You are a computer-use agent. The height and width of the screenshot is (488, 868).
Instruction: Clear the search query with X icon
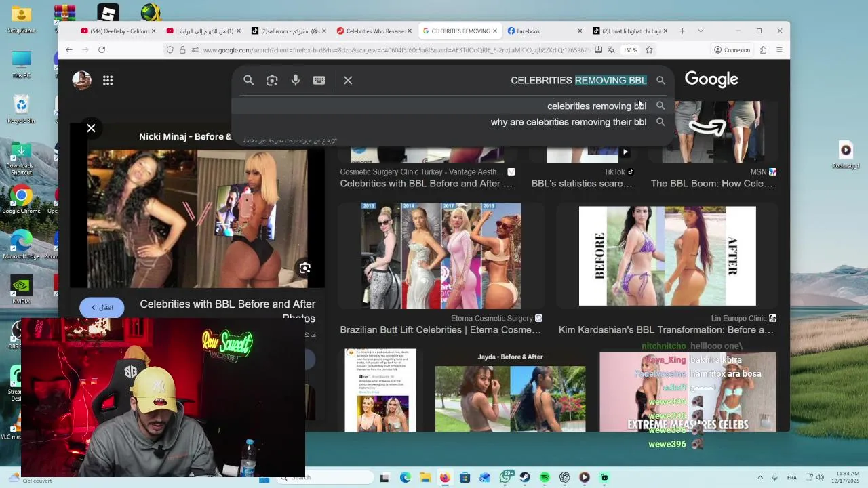tap(348, 80)
